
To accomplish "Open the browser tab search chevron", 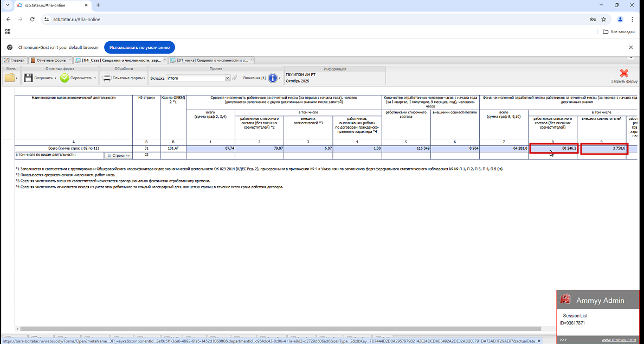I will point(8,5).
